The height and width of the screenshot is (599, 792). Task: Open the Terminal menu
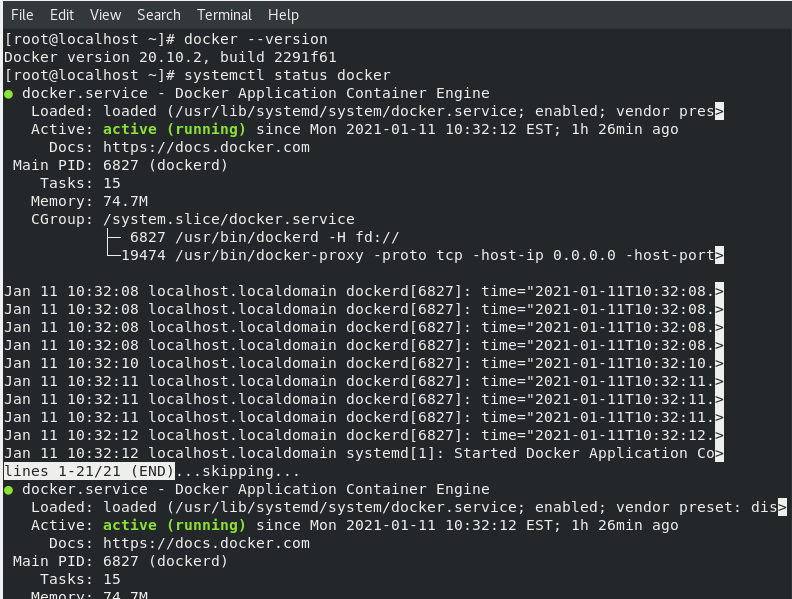click(224, 15)
